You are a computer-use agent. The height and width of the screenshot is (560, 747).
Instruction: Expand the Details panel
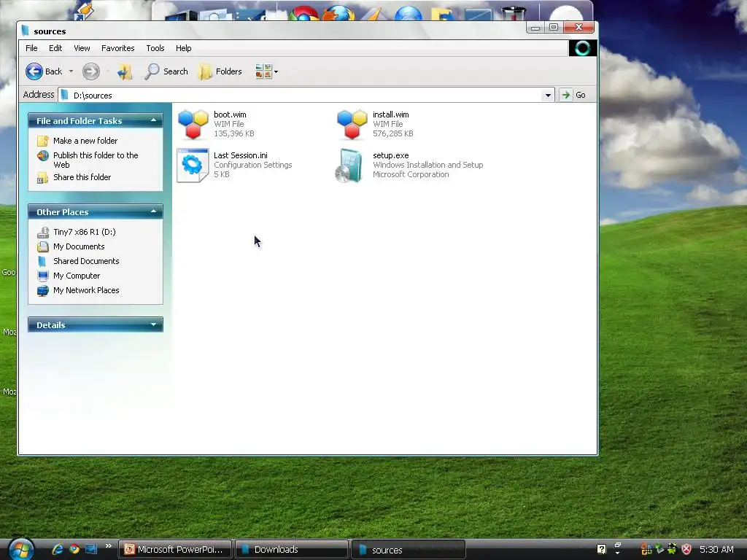pos(153,324)
